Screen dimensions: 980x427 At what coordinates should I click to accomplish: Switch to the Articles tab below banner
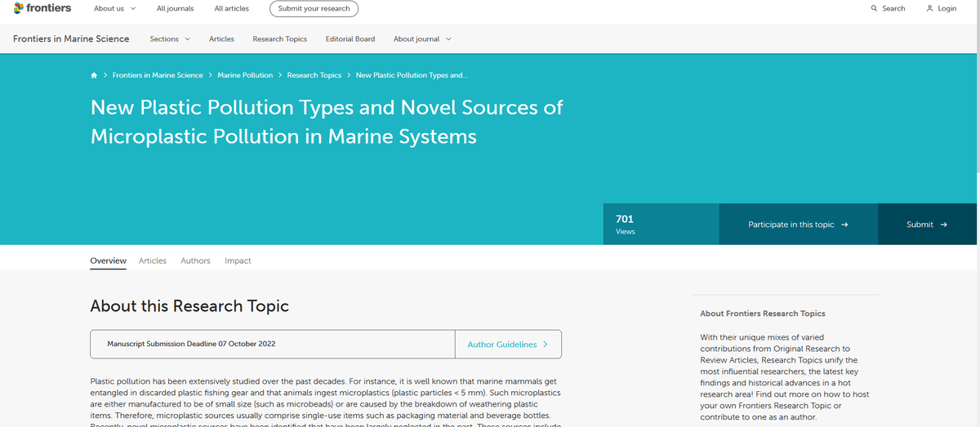[x=153, y=260]
